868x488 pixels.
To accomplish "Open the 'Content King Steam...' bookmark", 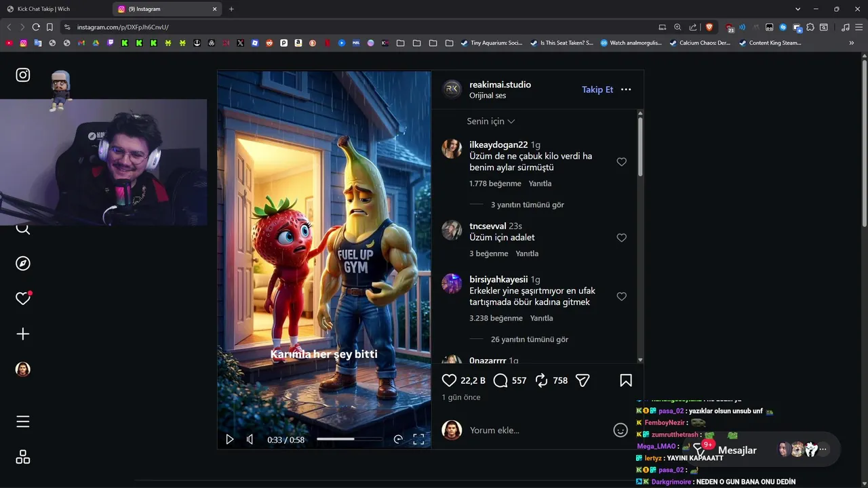I will click(770, 43).
